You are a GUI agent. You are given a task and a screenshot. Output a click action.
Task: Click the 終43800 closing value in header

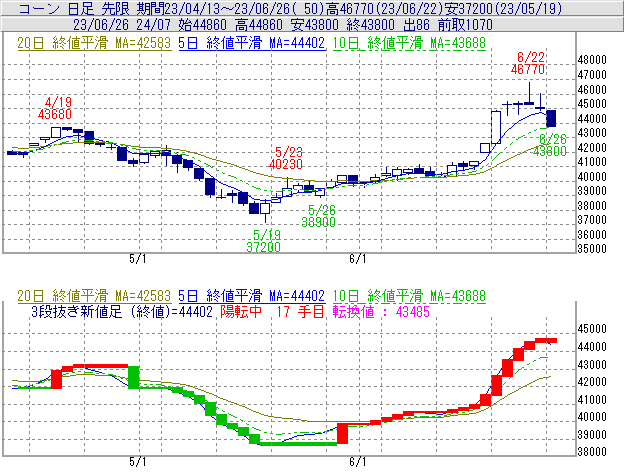[x=370, y=25]
